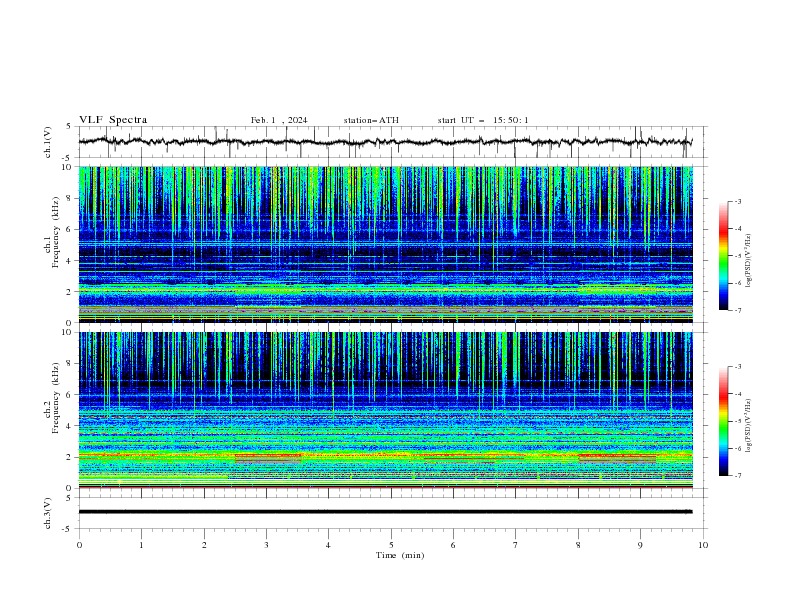Click the "ch.1(V)" axis label
Viewport: 792px width, 612px height.
click(47, 142)
